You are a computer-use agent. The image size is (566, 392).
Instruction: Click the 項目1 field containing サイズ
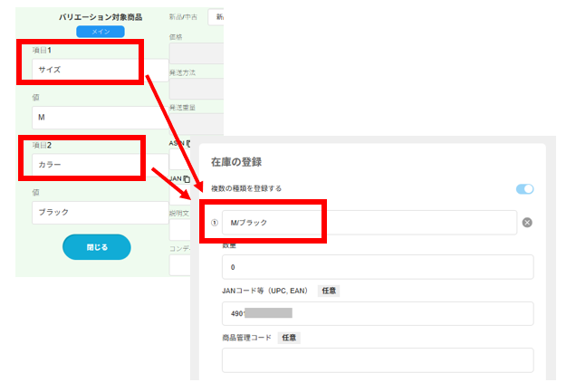pos(86,69)
